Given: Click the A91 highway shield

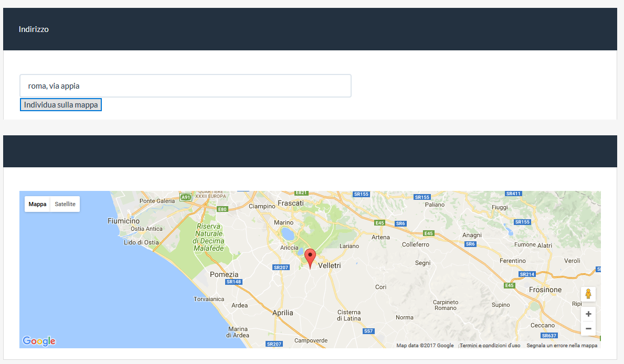Looking at the screenshot, I should pos(185,197).
